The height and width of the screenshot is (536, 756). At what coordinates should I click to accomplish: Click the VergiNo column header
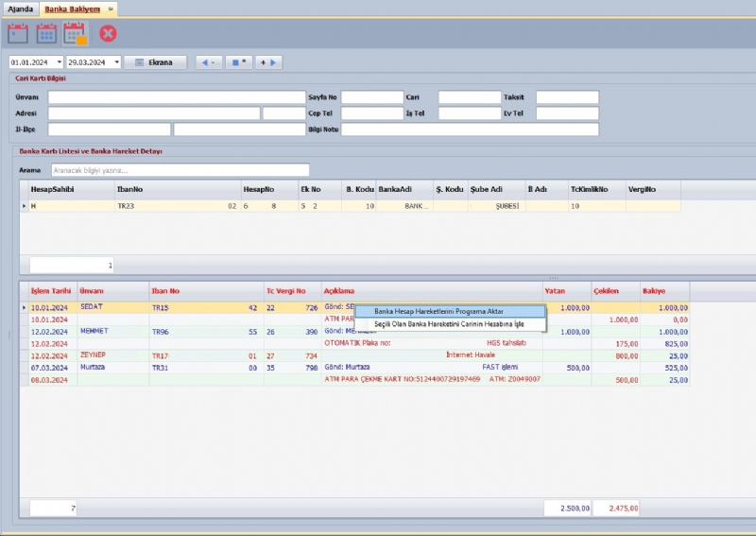pos(653,190)
